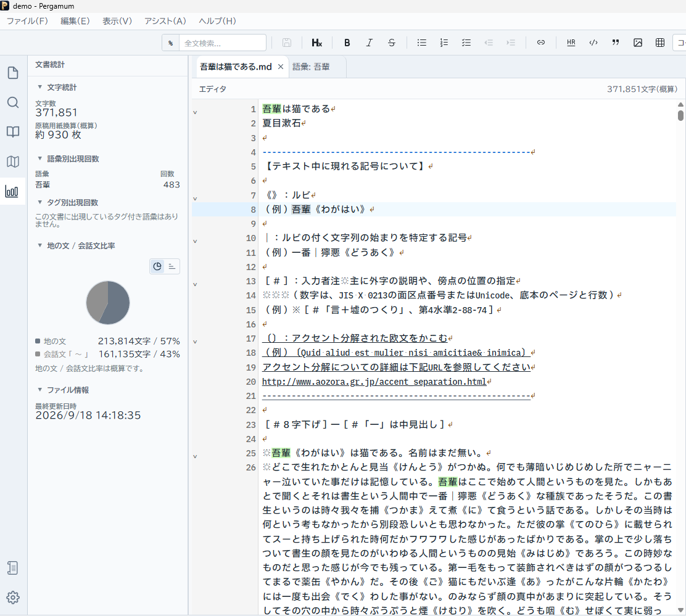Click the 約 930 枚 manuscript page value
Viewport: 686px width, 616px height.
tap(58, 134)
